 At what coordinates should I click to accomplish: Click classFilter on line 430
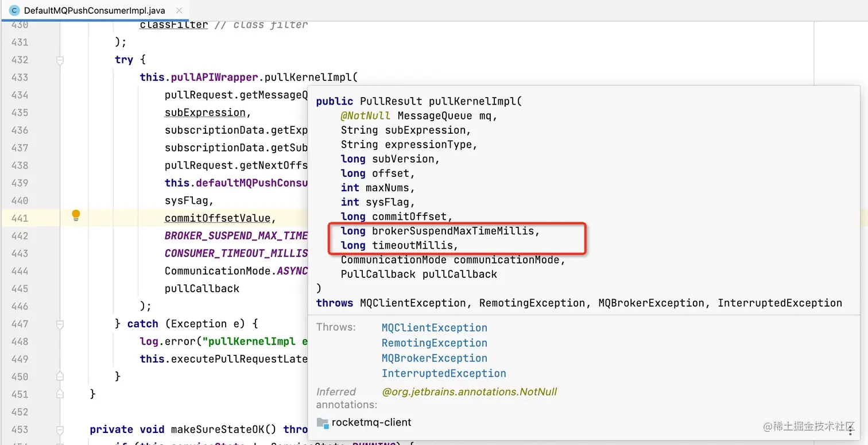coord(174,25)
